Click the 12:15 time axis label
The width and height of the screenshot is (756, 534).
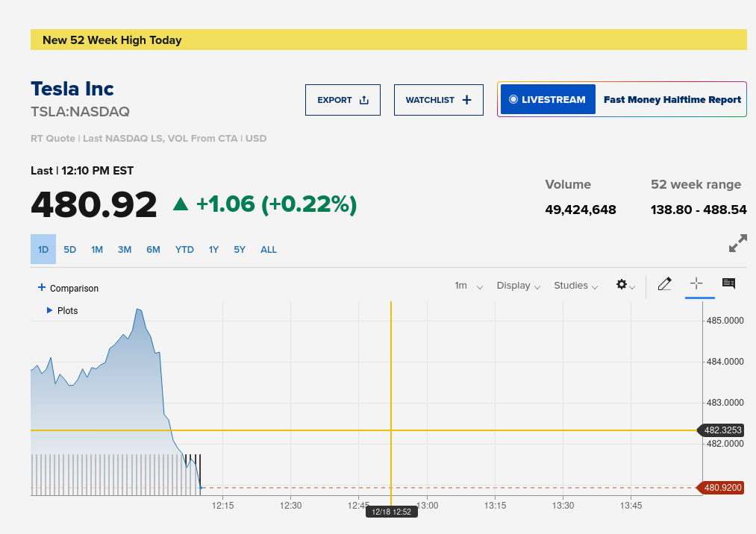pyautogui.click(x=222, y=506)
